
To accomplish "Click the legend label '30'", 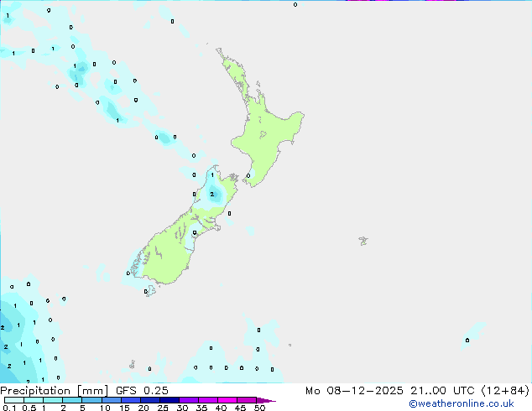I will 182,408.
